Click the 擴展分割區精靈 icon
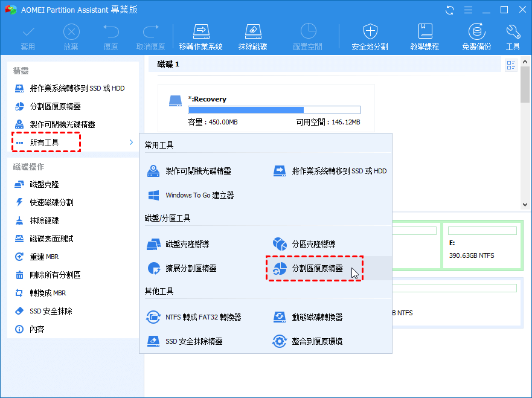Screen dimensions: 532x398 pyautogui.click(x=154, y=268)
